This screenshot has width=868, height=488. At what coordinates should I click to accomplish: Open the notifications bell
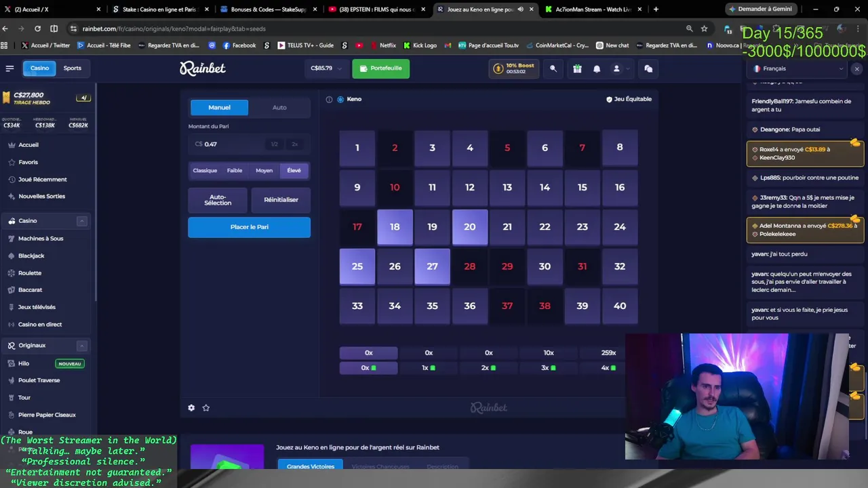(x=597, y=68)
